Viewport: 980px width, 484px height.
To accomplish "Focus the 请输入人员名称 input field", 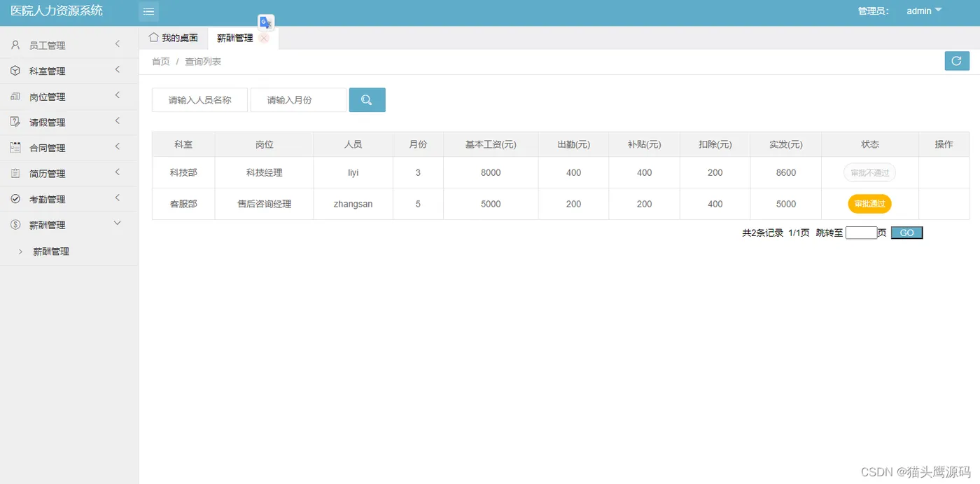I will click(199, 100).
